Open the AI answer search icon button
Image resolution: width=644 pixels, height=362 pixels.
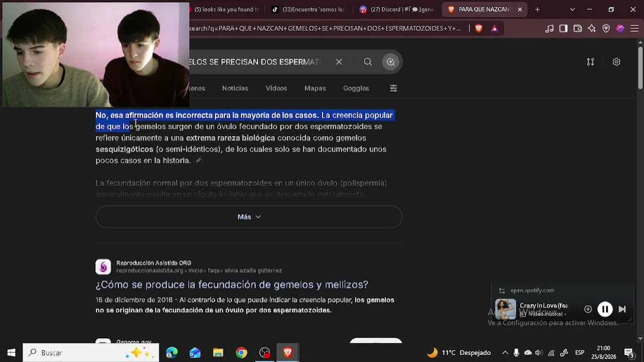[391, 62]
